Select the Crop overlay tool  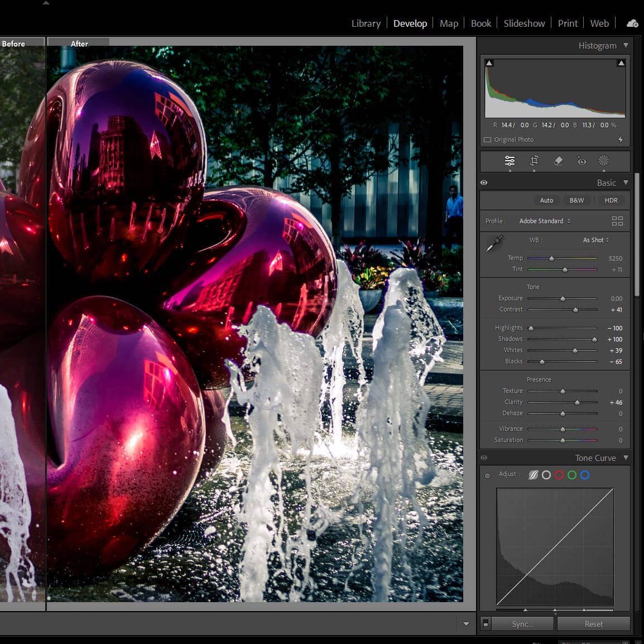[534, 161]
